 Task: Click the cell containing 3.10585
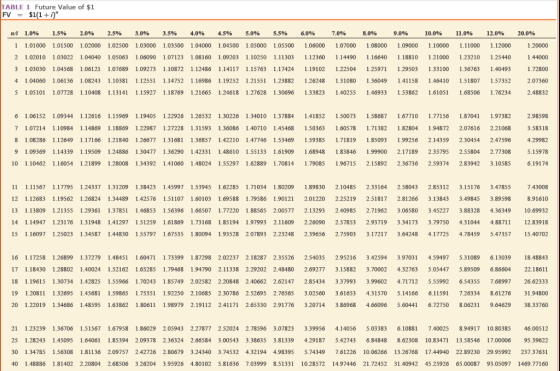click(500, 164)
